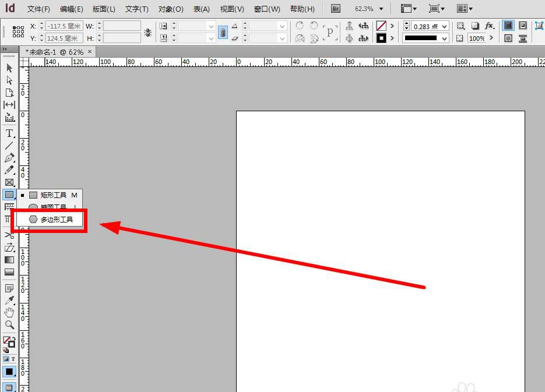
Task: Select the Line tool
Action: point(9,146)
